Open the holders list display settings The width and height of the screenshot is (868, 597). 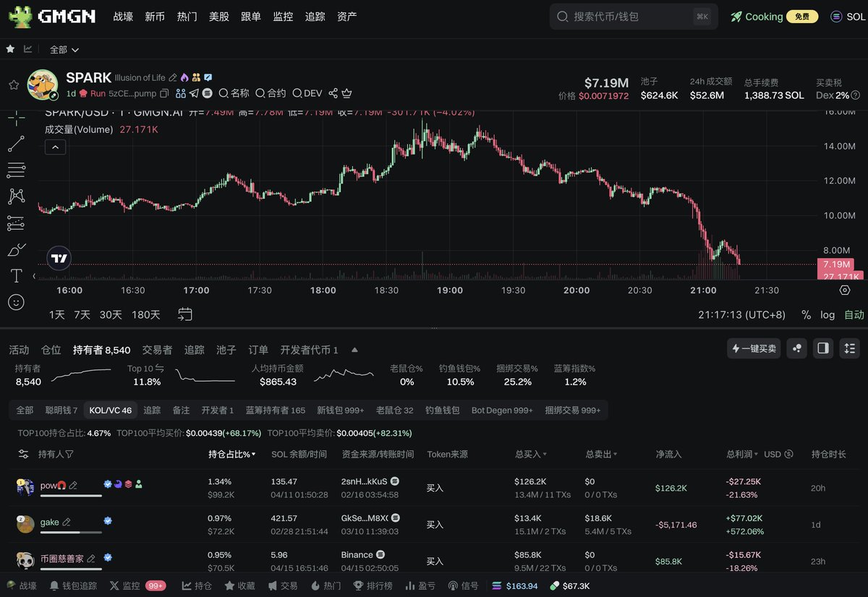pos(849,348)
